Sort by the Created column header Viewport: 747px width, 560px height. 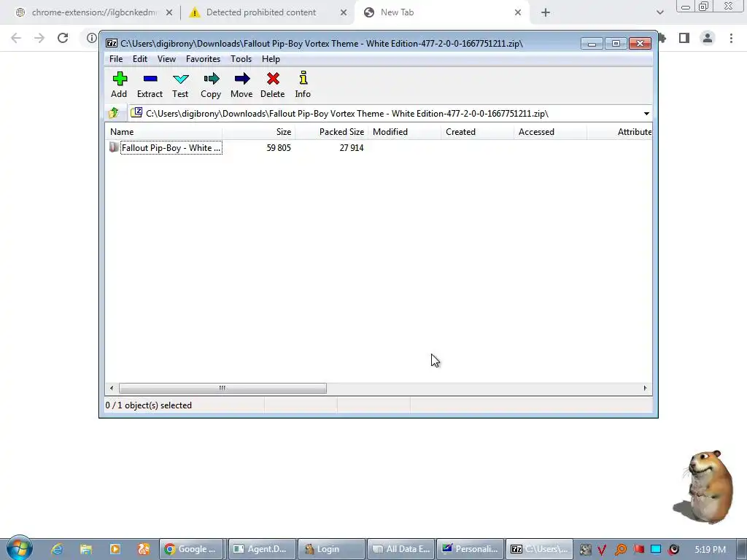pyautogui.click(x=477, y=132)
